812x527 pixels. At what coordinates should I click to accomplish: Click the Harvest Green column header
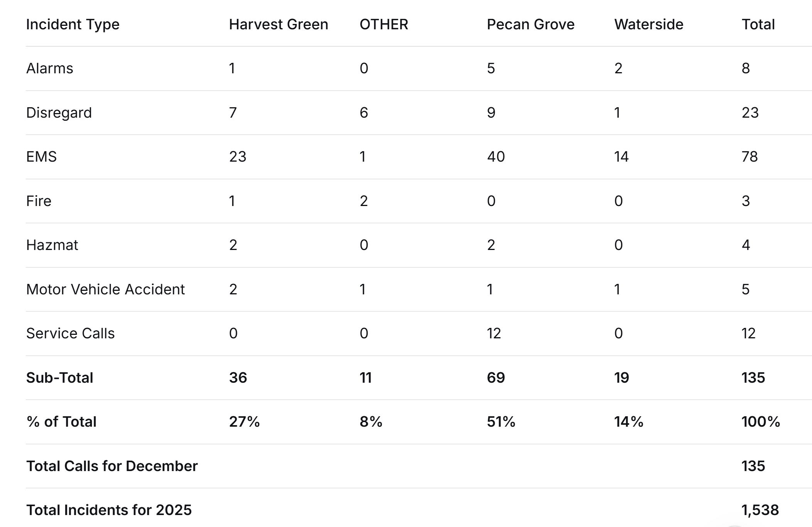point(279,24)
